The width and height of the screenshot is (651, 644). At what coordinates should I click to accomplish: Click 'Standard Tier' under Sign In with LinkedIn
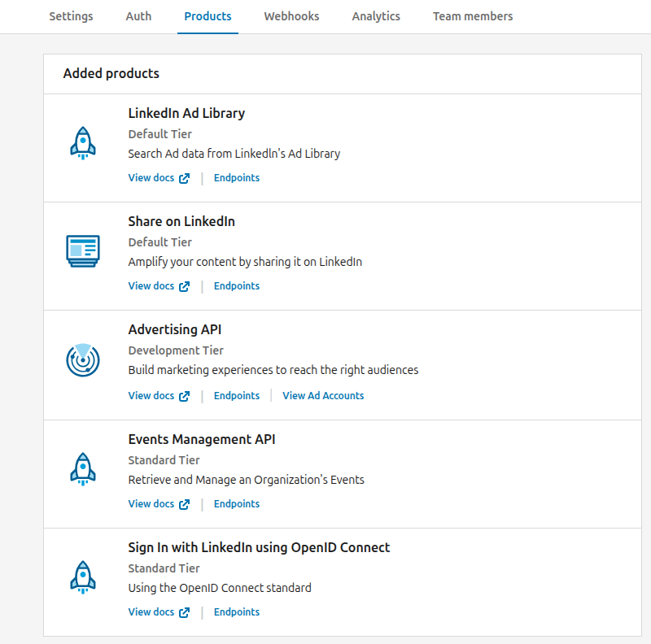164,568
